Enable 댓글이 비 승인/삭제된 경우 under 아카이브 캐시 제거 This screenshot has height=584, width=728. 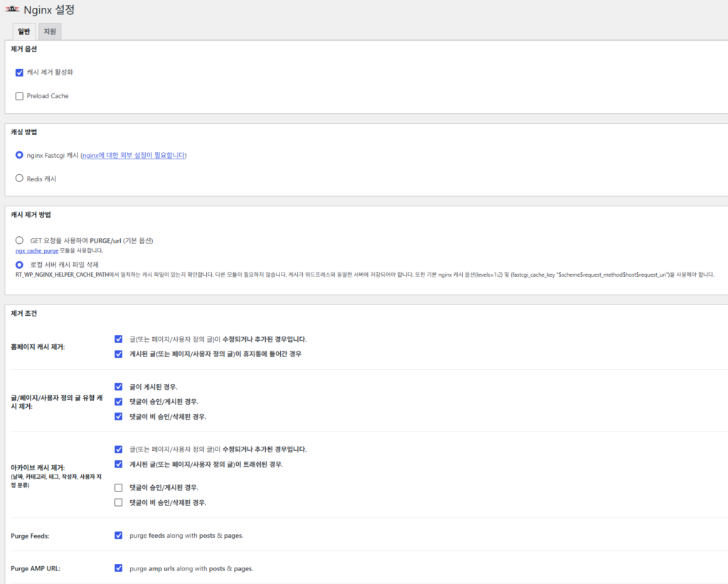[119, 502]
